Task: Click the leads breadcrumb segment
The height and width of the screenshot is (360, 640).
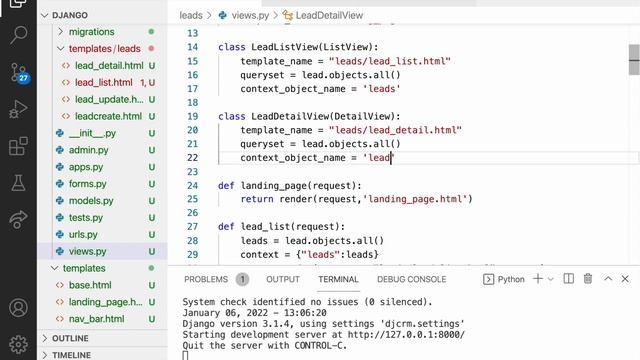Action: click(x=191, y=16)
